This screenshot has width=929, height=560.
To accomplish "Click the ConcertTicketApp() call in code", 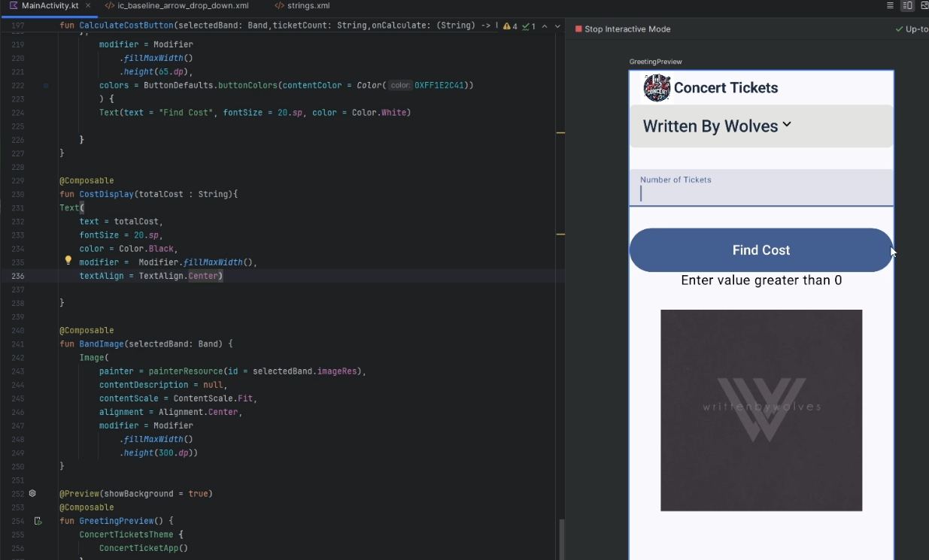I will (x=143, y=549).
